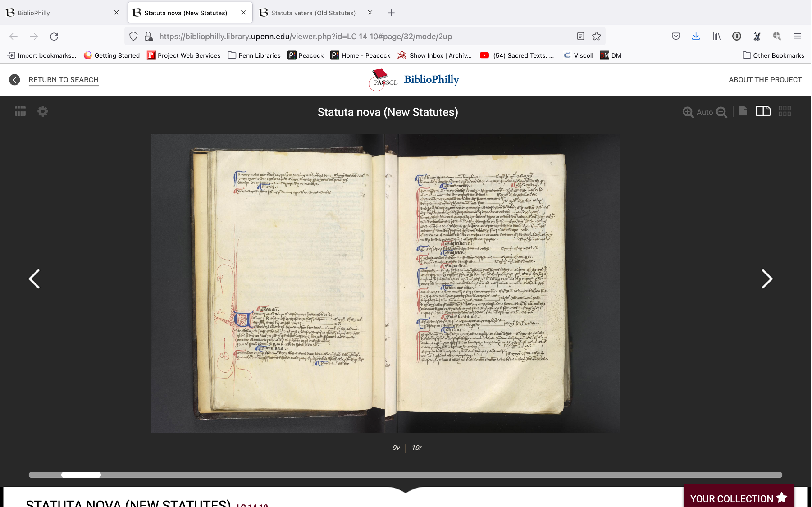Click the figure-shaped extension icon
Screen dimensions: 812x507
757,37
